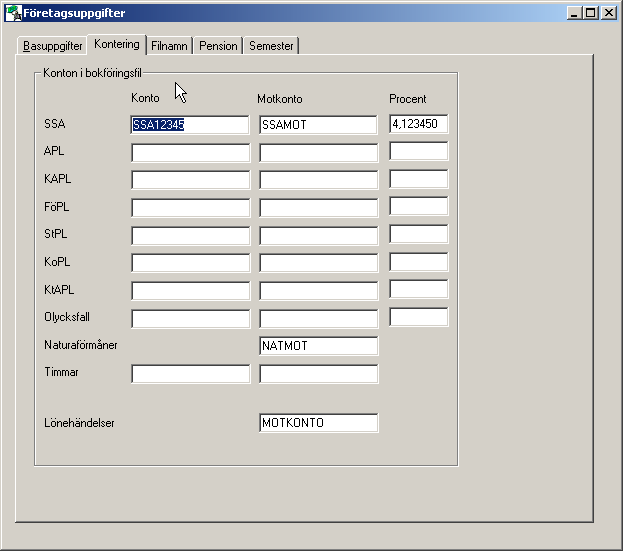Click the Konton i bokföringsfil group label
Image resolution: width=623 pixels, height=551 pixels.
coord(92,73)
